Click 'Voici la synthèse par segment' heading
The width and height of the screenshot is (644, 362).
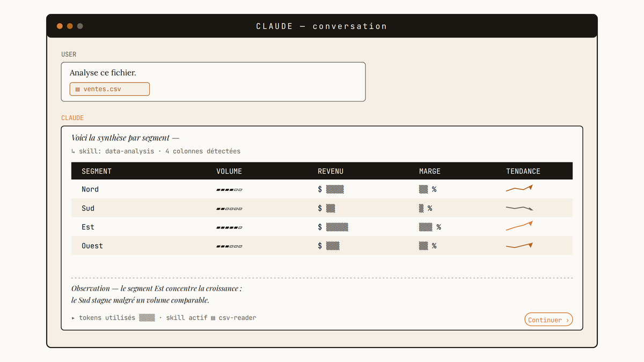click(125, 138)
